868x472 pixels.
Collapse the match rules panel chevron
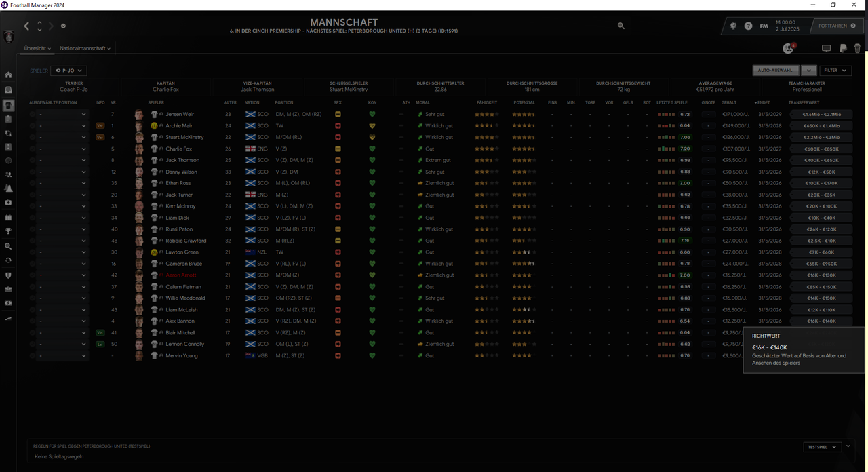[848, 446]
